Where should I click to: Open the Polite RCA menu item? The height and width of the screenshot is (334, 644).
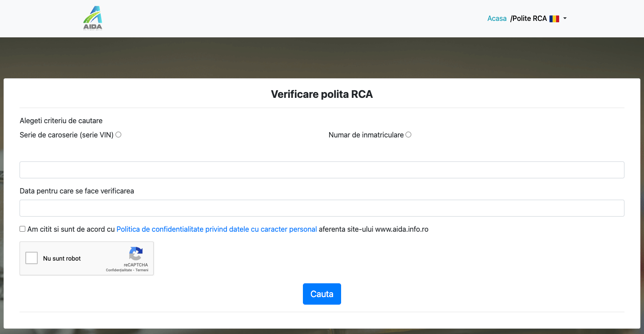coord(529,19)
